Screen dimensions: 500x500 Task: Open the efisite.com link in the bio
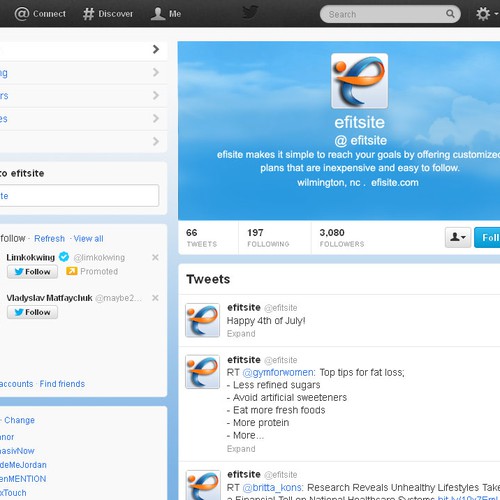click(395, 183)
